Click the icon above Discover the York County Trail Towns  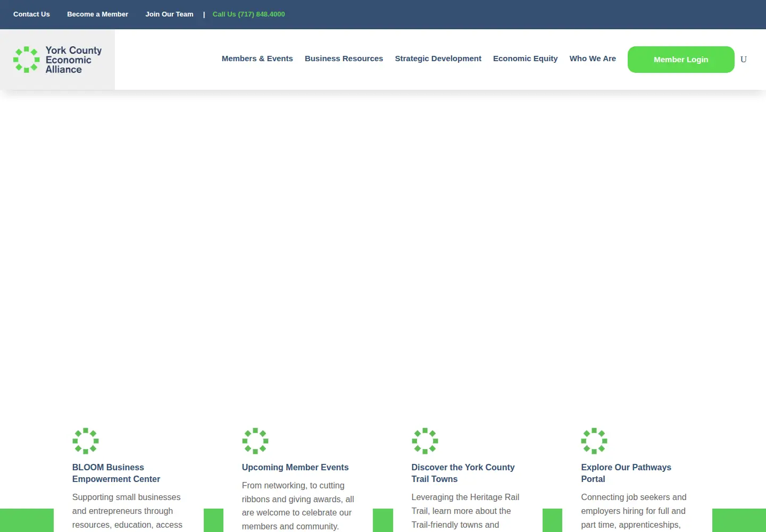pyautogui.click(x=425, y=441)
